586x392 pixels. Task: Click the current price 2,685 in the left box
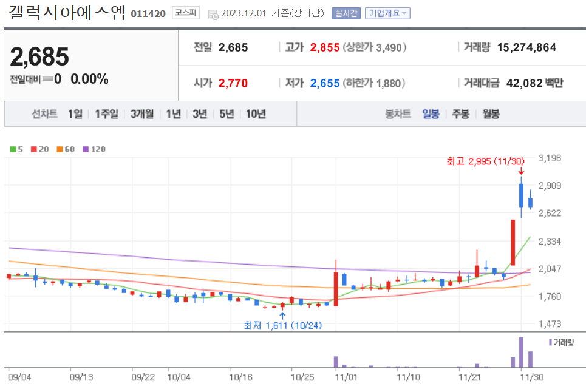[x=39, y=57]
